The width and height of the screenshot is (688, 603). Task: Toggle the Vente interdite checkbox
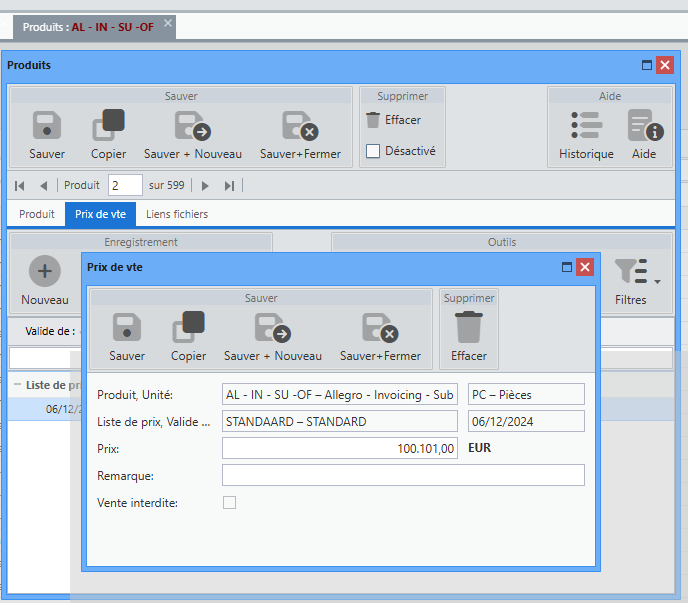tap(229, 502)
